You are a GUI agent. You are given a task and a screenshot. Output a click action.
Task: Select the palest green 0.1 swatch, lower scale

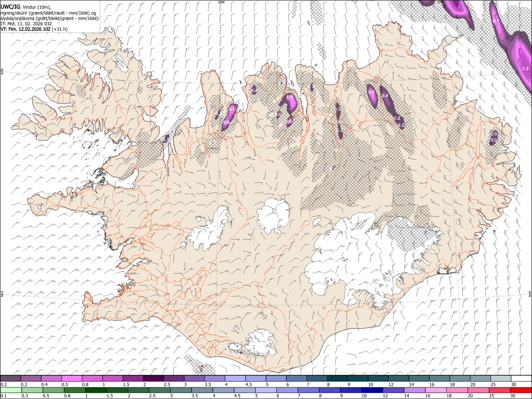click(10, 390)
